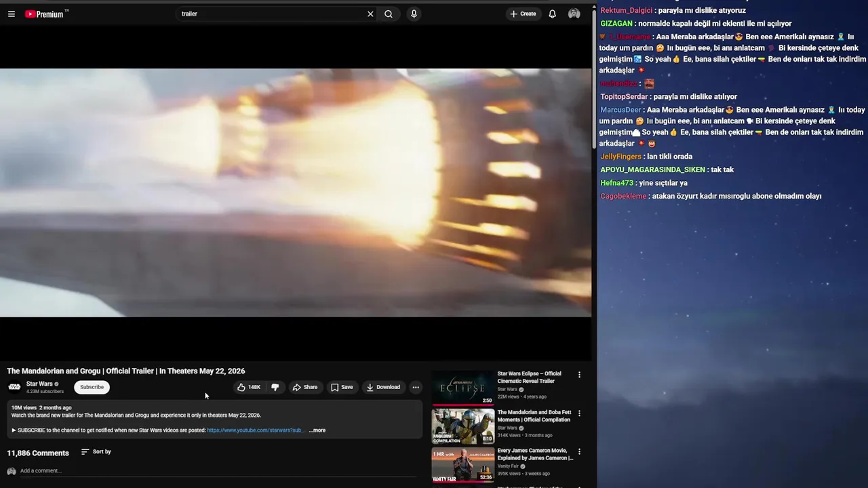Click '11,886 Comments' heading

(38, 453)
